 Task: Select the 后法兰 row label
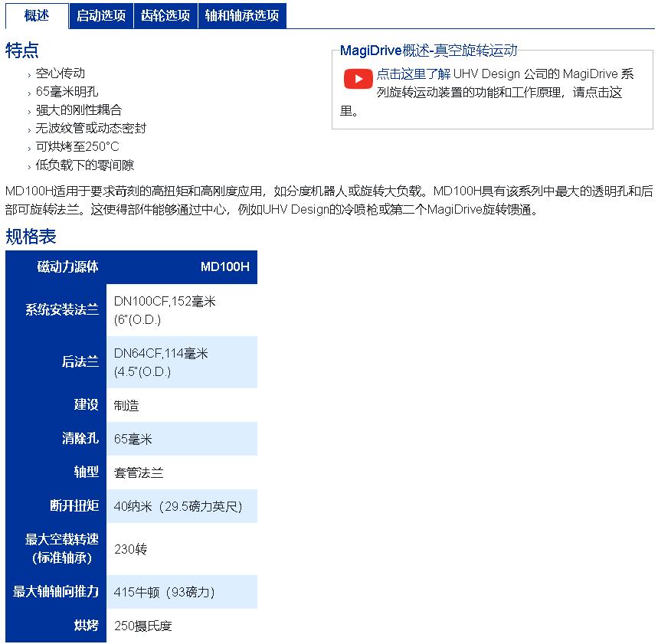click(56, 362)
